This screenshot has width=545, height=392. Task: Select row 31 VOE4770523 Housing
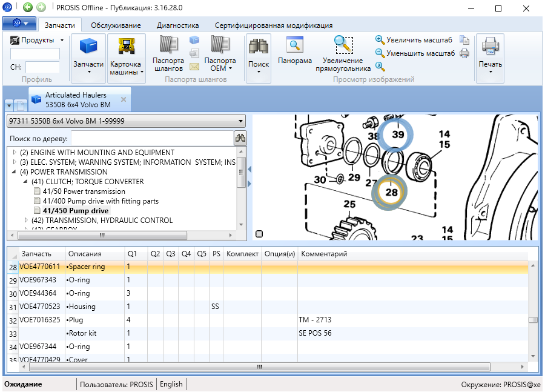click(x=268, y=307)
